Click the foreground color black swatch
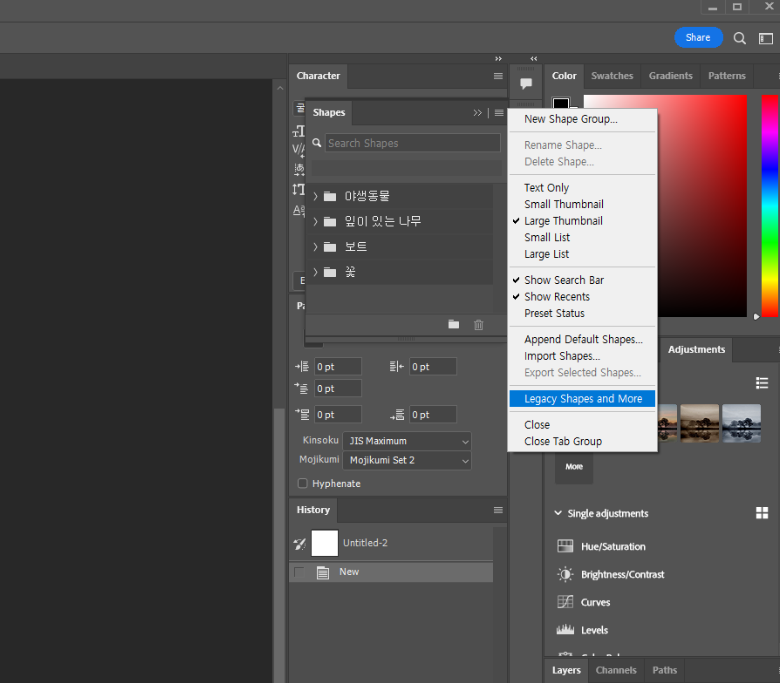 [561, 104]
